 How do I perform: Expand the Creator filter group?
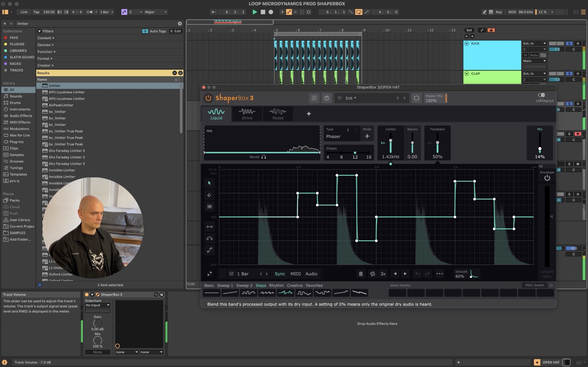pyautogui.click(x=45, y=65)
